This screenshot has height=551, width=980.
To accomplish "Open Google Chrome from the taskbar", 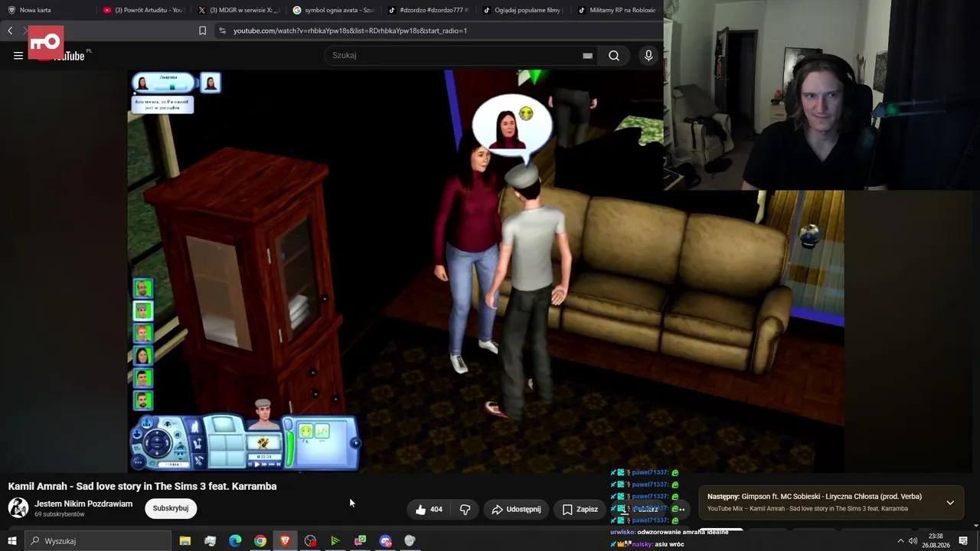I will point(260,541).
